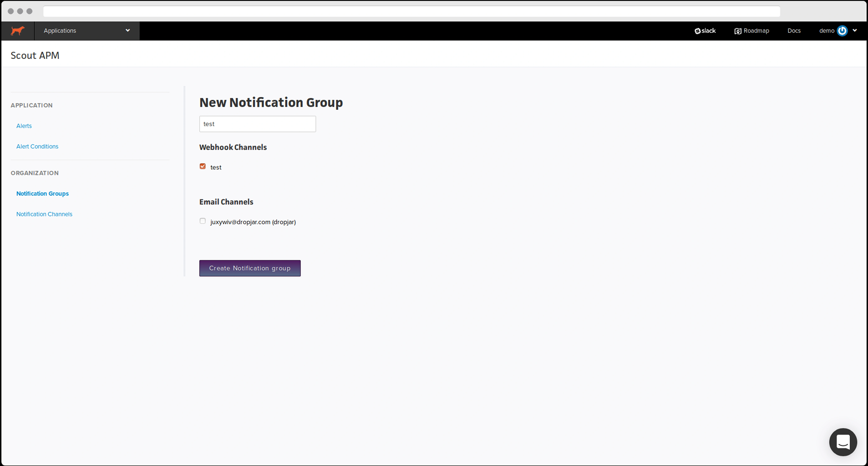This screenshot has height=466, width=868.
Task: Select Notification Groups in sidebar
Action: click(x=42, y=194)
